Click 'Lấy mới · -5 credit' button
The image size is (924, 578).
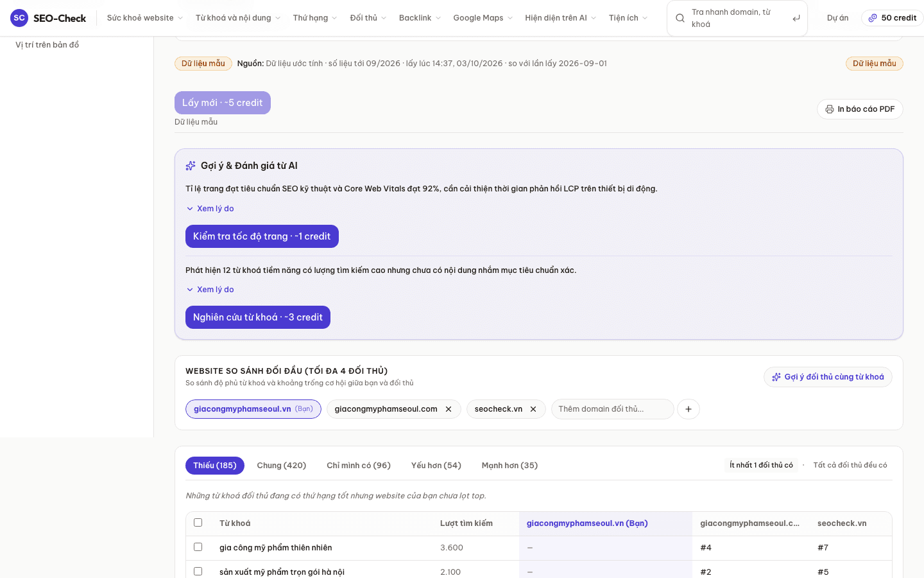[223, 103]
